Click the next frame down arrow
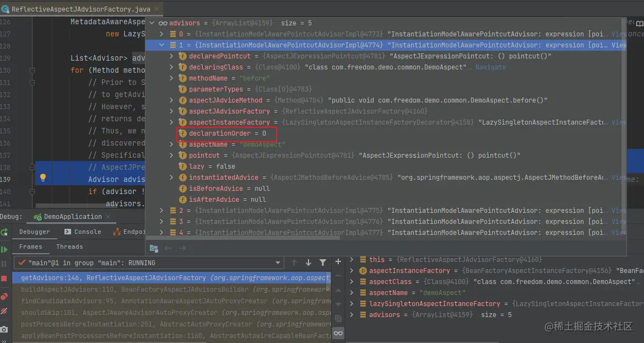This screenshot has width=644, height=343. [309, 263]
